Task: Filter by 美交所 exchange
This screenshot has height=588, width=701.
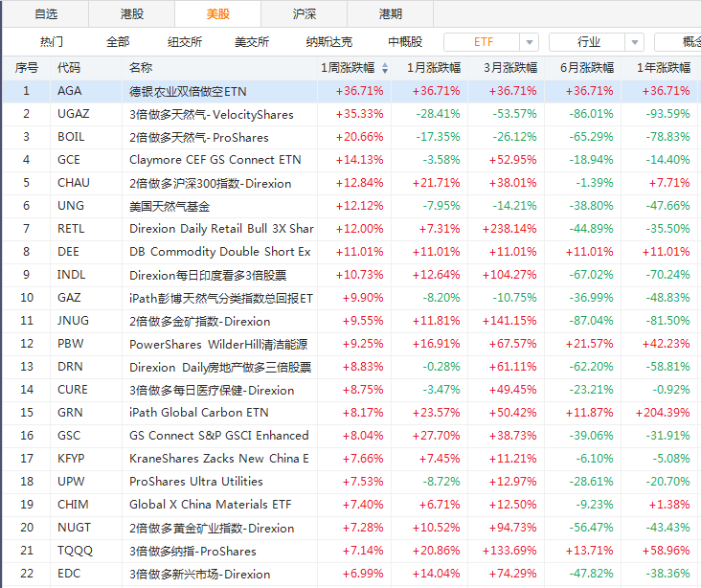Action: pos(252,42)
